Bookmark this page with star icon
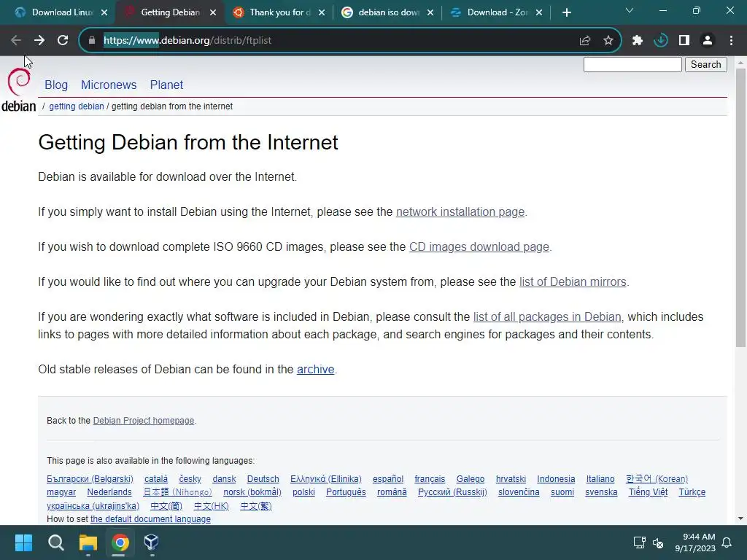The width and height of the screenshot is (747, 560). (608, 41)
